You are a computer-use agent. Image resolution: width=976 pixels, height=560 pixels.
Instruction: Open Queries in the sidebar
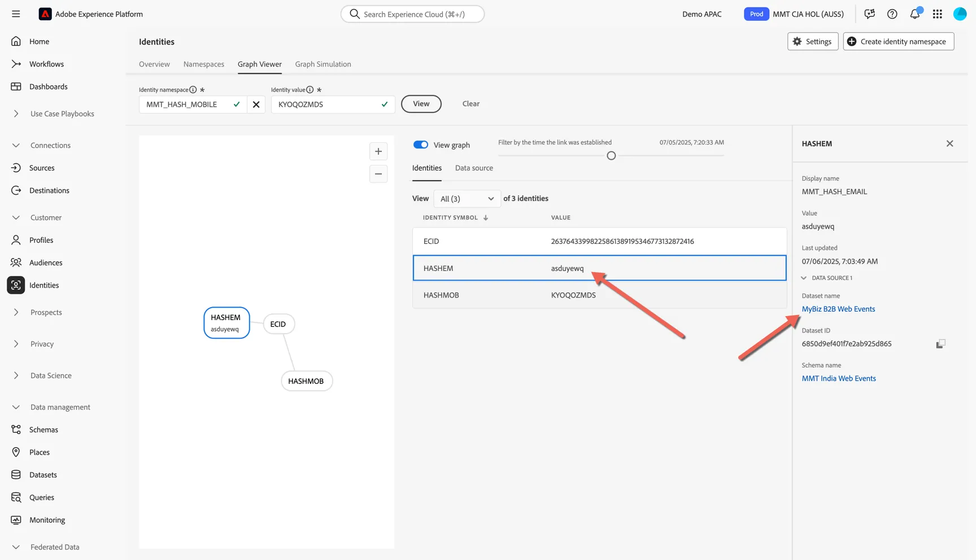[42, 497]
